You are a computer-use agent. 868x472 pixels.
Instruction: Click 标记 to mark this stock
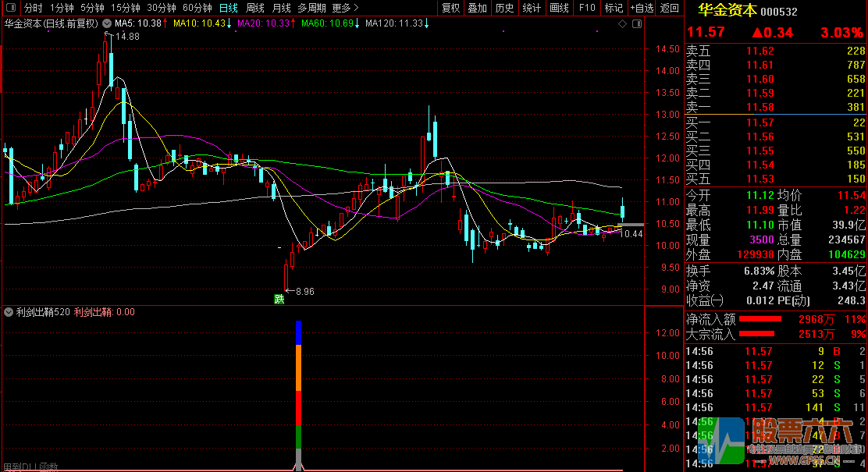(x=614, y=8)
